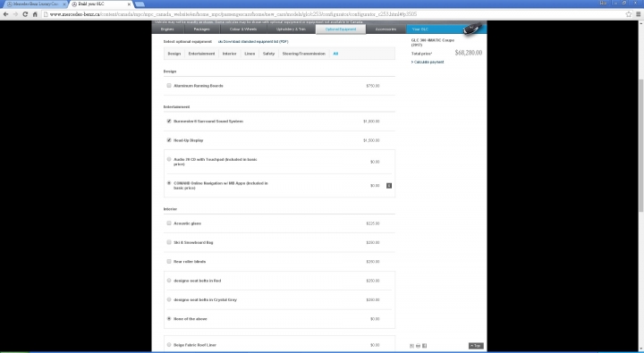Download standard equipment list PDF

[x=253, y=41]
